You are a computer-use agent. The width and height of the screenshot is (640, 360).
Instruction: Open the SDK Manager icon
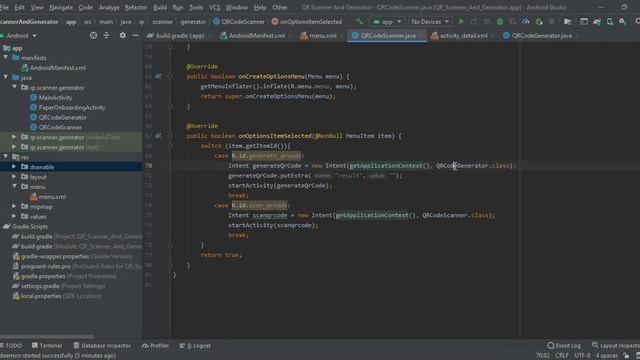622,22
